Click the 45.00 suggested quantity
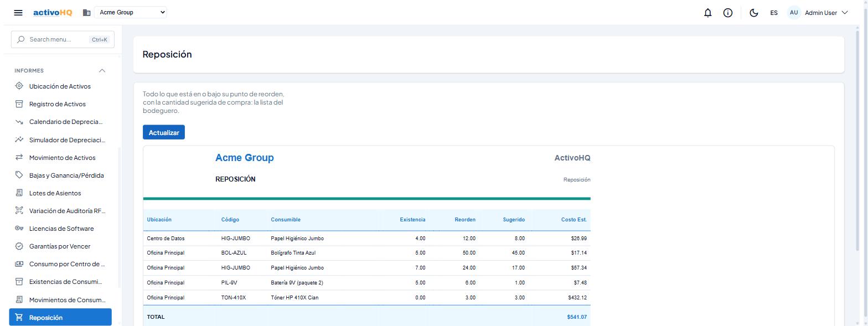 point(518,253)
